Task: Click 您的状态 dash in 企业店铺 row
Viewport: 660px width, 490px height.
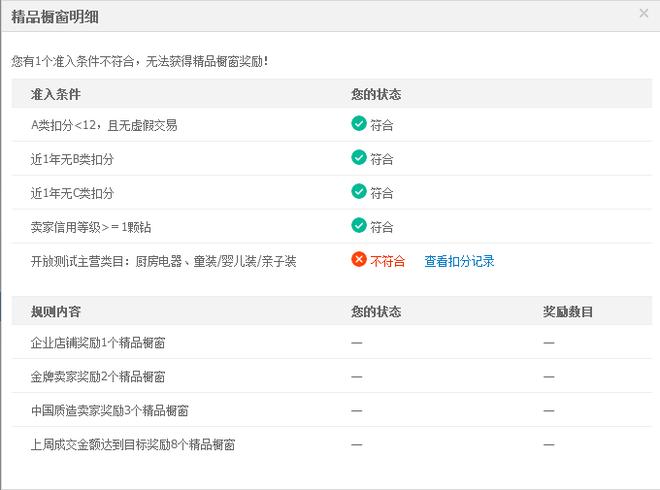Action: coord(357,343)
